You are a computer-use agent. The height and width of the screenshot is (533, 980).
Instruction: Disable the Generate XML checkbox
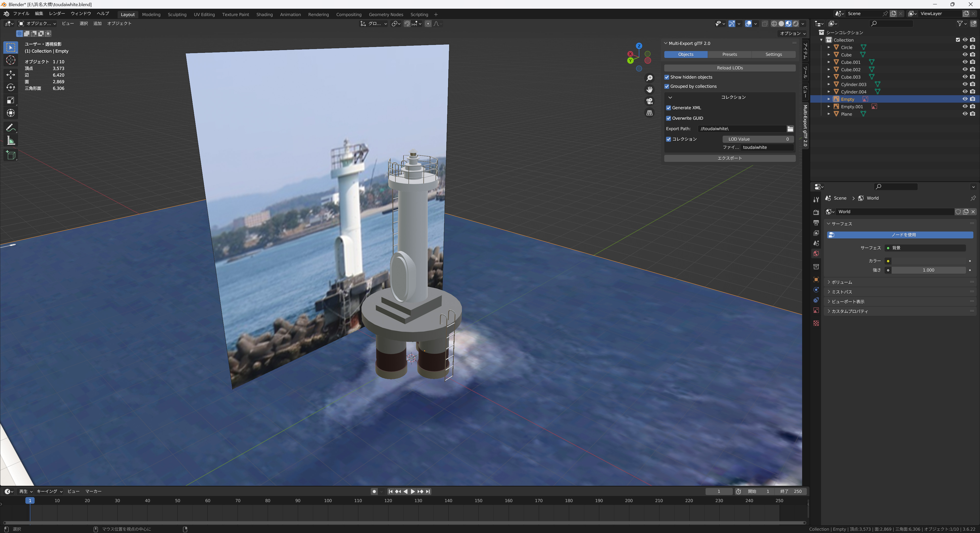[668, 108]
